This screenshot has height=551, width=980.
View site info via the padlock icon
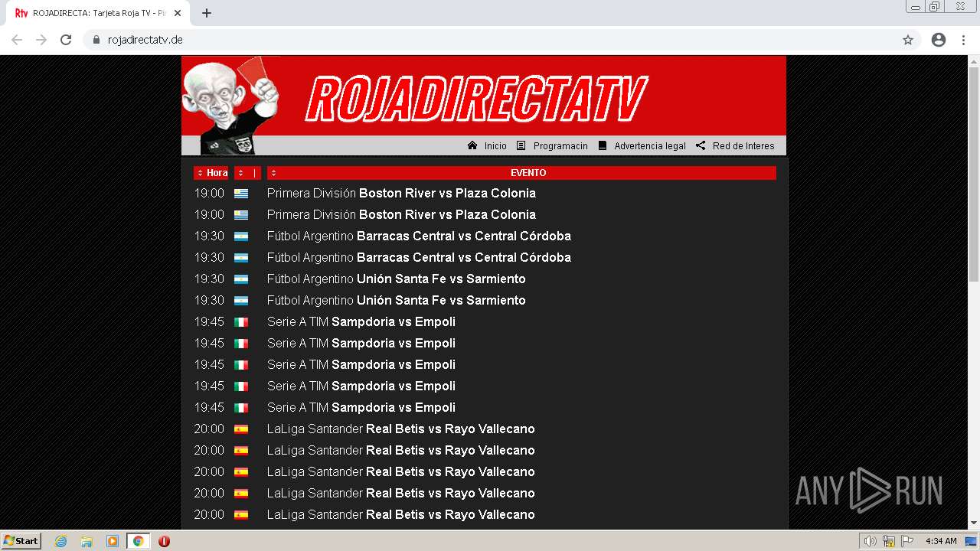[x=96, y=40]
